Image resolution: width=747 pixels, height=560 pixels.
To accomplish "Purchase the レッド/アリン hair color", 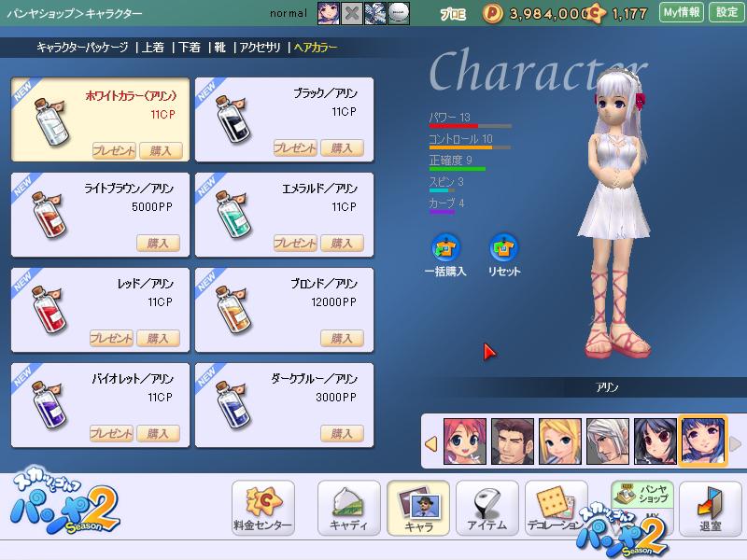I will pyautogui.click(x=158, y=338).
